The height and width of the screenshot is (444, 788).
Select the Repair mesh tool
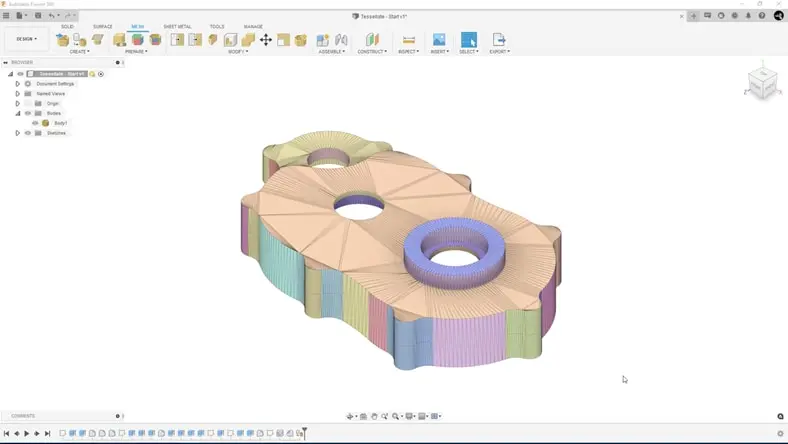(120, 39)
